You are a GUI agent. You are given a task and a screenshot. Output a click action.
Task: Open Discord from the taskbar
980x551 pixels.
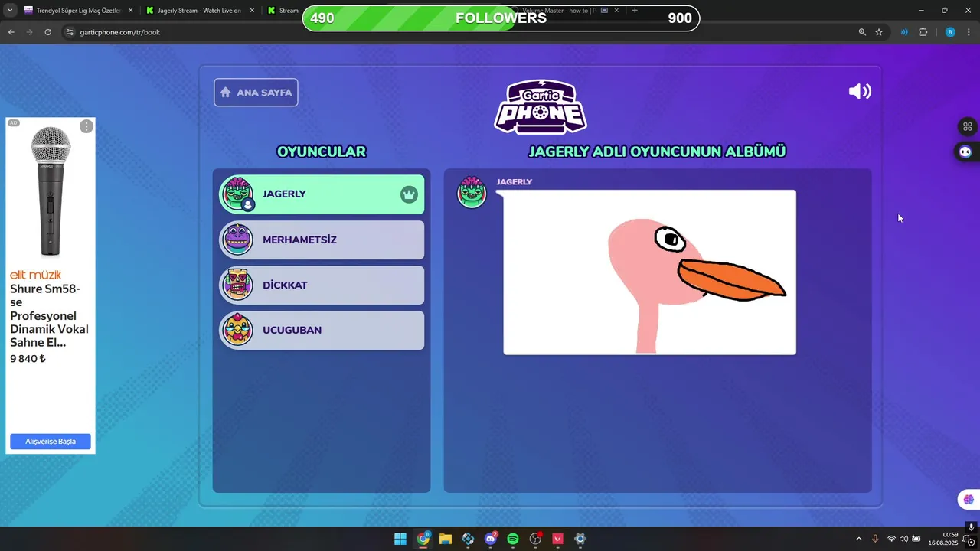[x=491, y=539]
